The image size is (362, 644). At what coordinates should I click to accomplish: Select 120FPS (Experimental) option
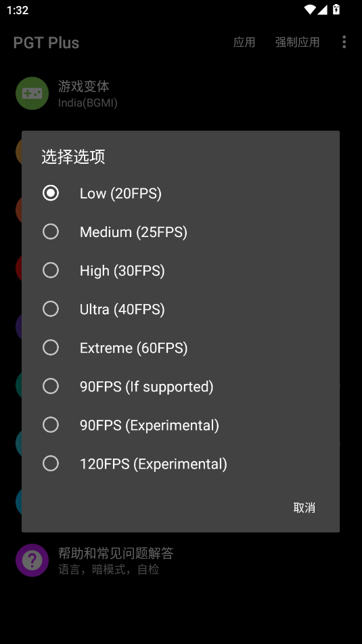coord(181,464)
